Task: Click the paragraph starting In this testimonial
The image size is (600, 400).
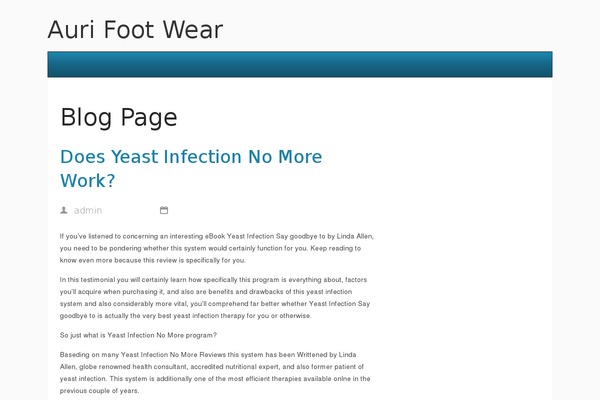Action: coord(215,297)
